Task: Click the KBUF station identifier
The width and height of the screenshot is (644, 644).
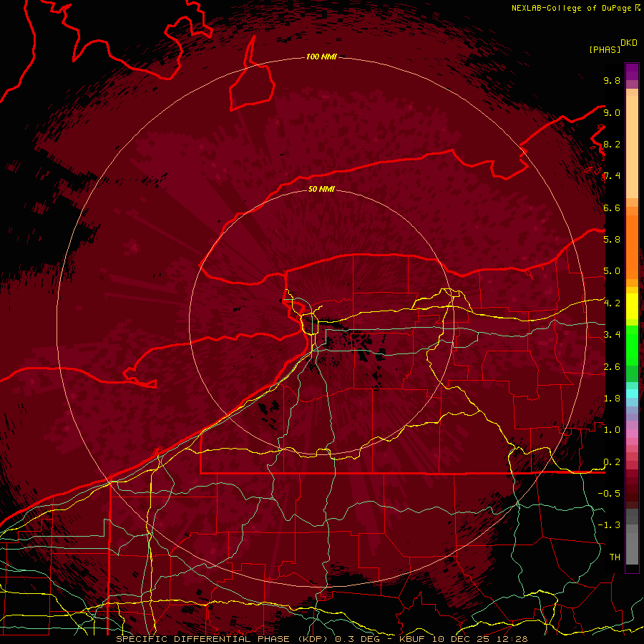Action: [413, 639]
